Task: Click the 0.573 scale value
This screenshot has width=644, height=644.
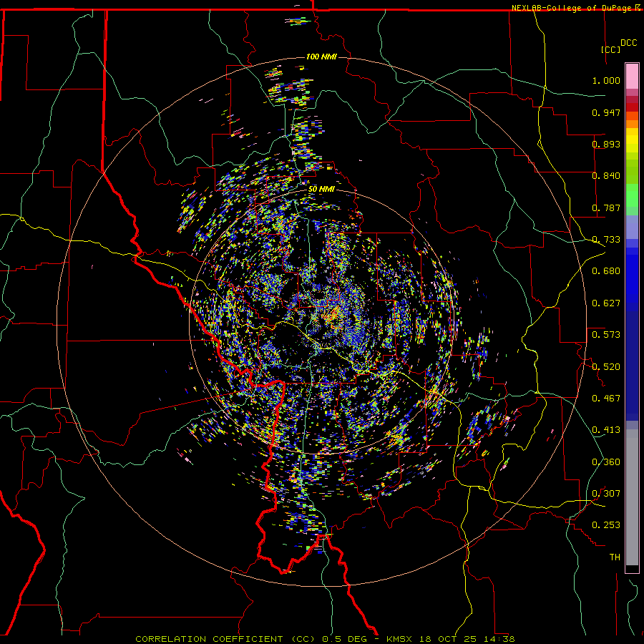Action: pyautogui.click(x=606, y=335)
